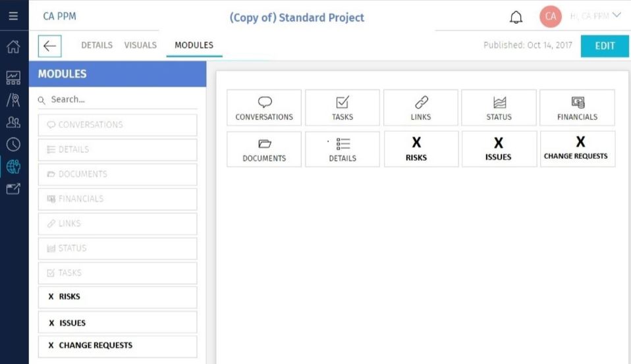Expand the user account dropdown chevron
631x364 pixels.
616,15
